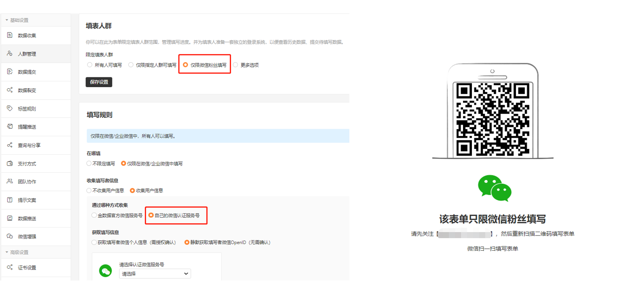Click the 保存设置 button
Image resolution: width=644 pixels, height=299 pixels.
point(99,82)
